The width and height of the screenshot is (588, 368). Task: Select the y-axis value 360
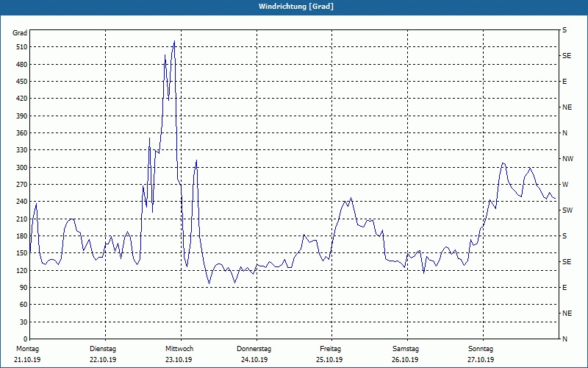pyautogui.click(x=23, y=133)
